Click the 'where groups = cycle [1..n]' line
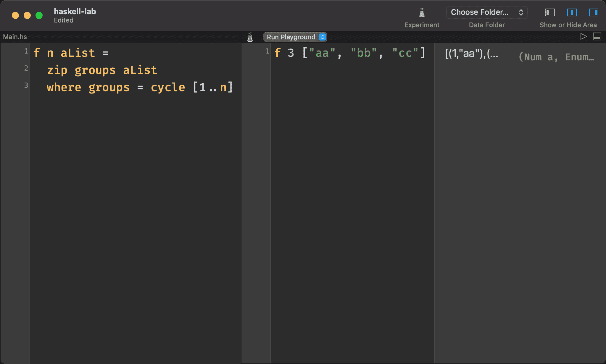 coord(140,87)
